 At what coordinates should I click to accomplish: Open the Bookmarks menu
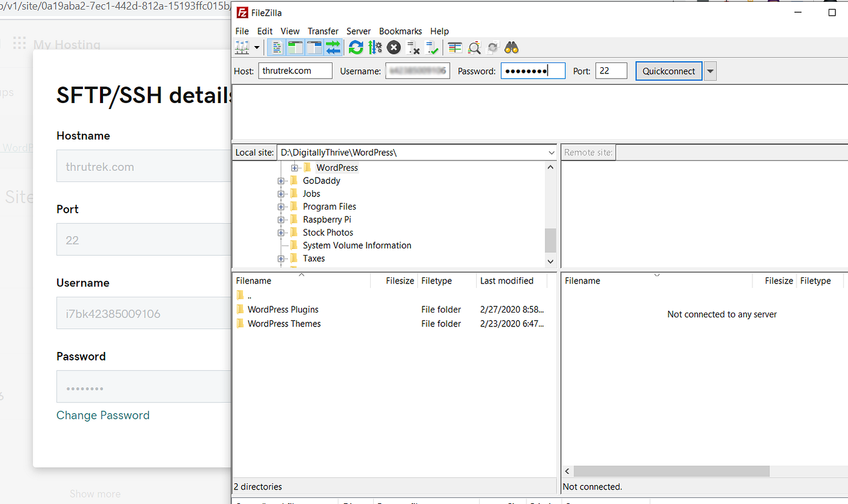click(400, 31)
